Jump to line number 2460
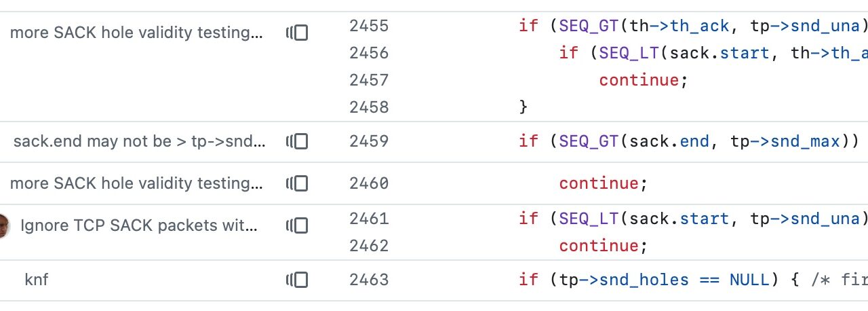Viewport: 868px width, 311px height. pyautogui.click(x=369, y=183)
